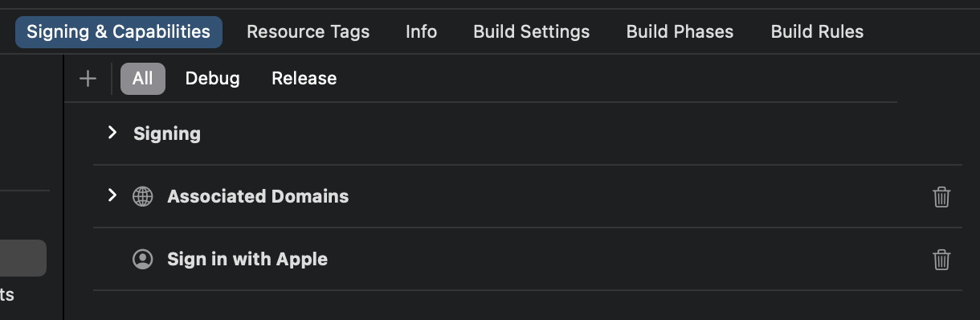Click the globe icon beside Associated Domains

tap(142, 196)
